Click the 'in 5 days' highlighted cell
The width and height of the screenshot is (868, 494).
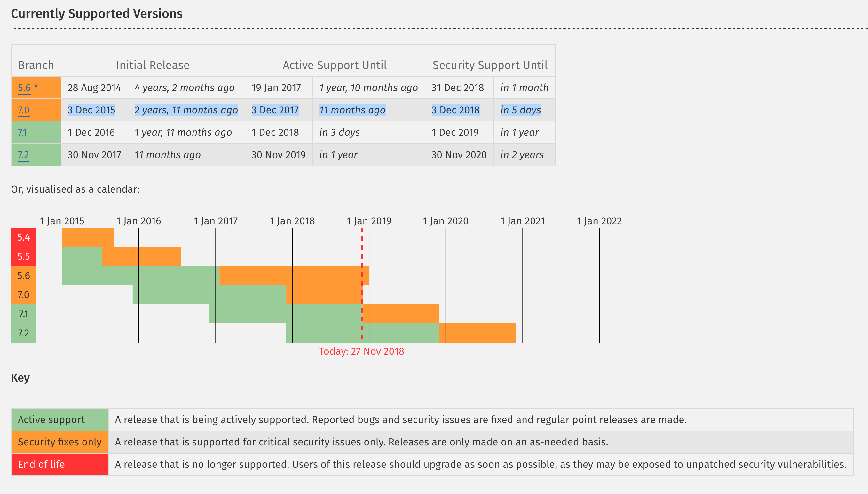tap(520, 110)
